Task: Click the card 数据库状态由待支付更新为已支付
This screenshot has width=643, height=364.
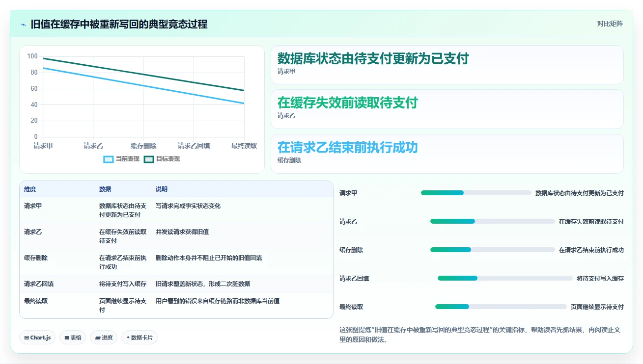Action: click(447, 65)
